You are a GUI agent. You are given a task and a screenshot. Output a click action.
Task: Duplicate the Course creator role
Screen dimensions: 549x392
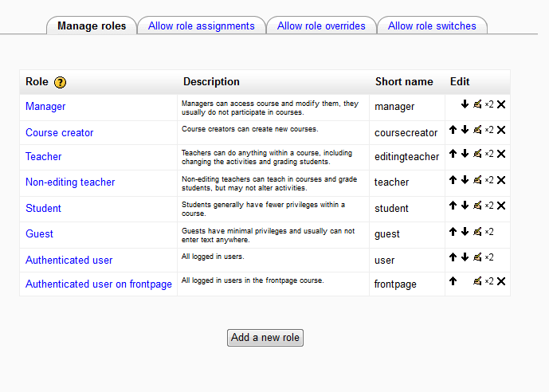[489, 130]
